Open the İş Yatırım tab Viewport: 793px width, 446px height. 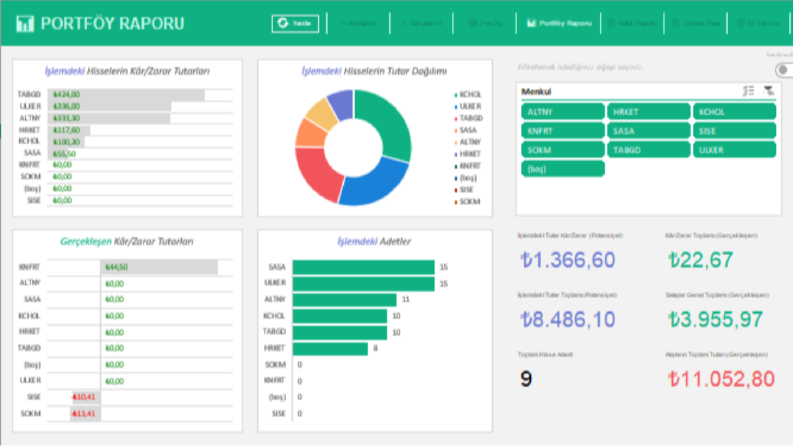pyautogui.click(x=758, y=23)
